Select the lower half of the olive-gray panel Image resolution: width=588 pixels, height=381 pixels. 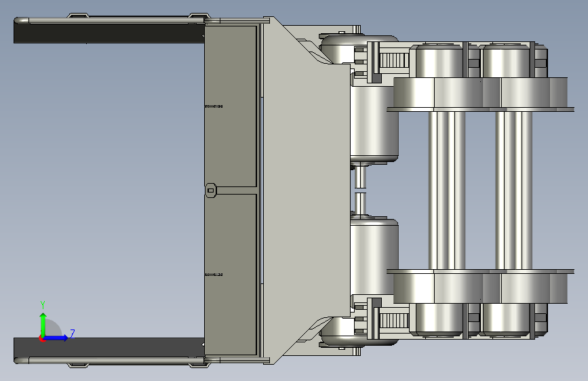pyautogui.click(x=231, y=275)
